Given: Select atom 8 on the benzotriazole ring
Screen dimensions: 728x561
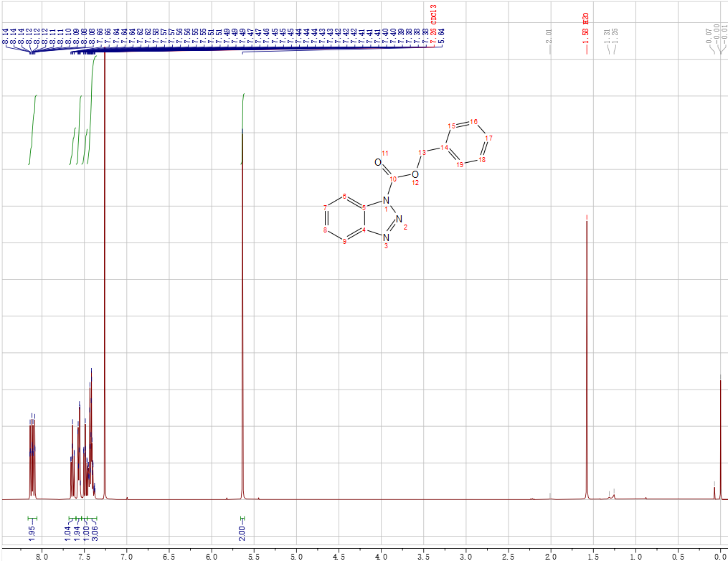Looking at the screenshot, I should [325, 230].
